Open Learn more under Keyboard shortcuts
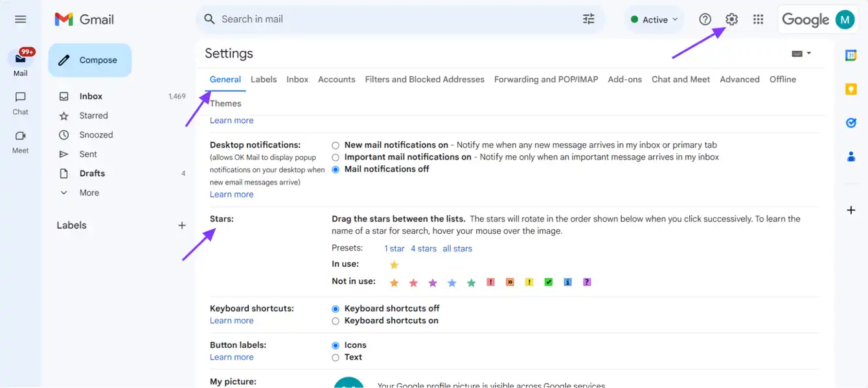The height and width of the screenshot is (388, 868). [231, 321]
